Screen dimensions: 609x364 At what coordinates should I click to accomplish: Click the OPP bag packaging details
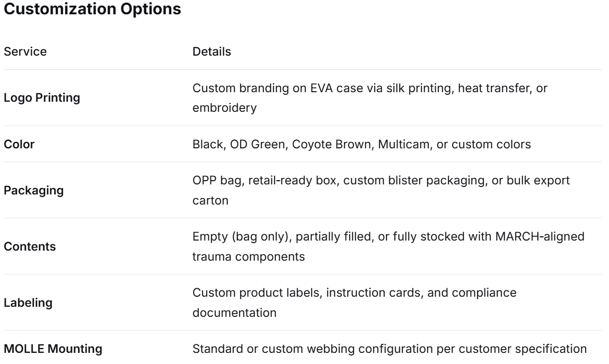(x=381, y=191)
